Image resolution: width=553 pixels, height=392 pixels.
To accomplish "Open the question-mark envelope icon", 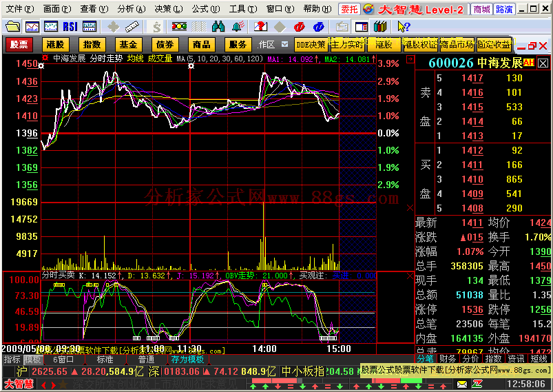I will (260, 26).
